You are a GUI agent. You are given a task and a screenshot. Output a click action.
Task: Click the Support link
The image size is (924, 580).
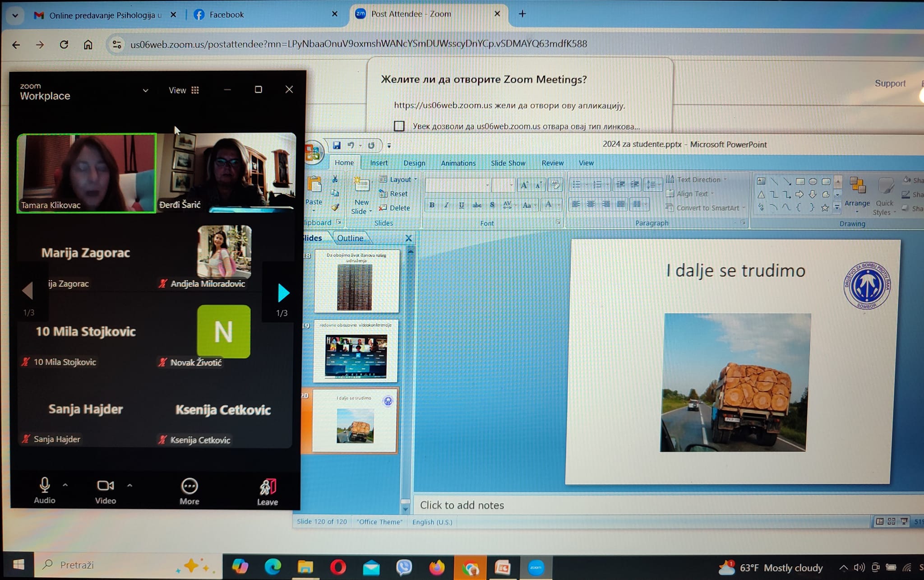tap(890, 83)
